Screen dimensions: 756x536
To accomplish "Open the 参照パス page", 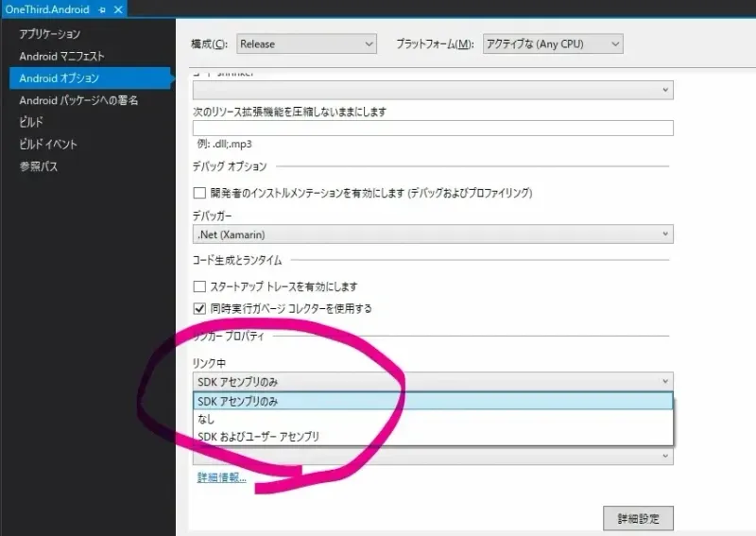I will (39, 166).
